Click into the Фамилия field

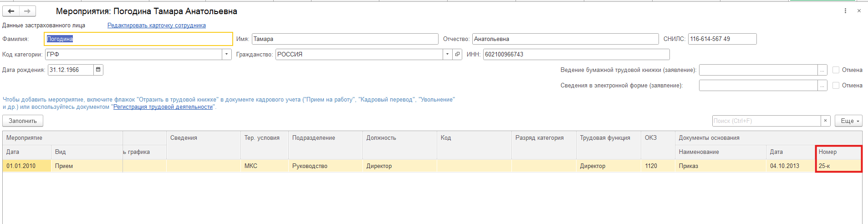pos(138,39)
